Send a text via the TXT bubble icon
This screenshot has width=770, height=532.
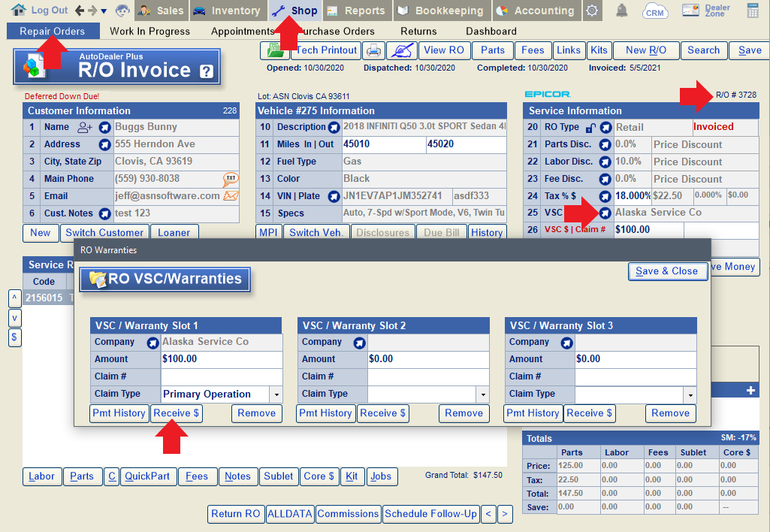point(231,179)
